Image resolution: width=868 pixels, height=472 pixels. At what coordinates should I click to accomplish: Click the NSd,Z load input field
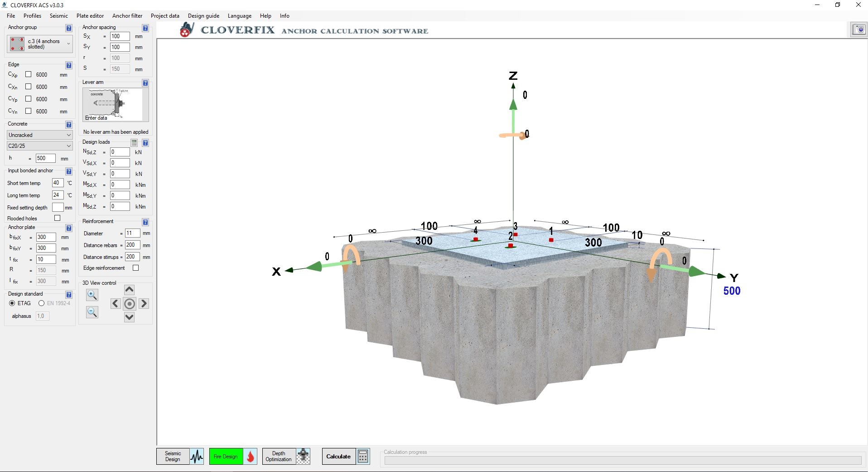coord(120,152)
